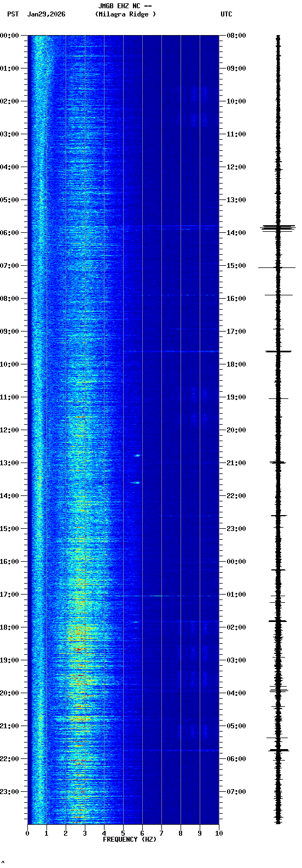
Task: Click 21:00 on the UTC time axis
Action: (236, 463)
